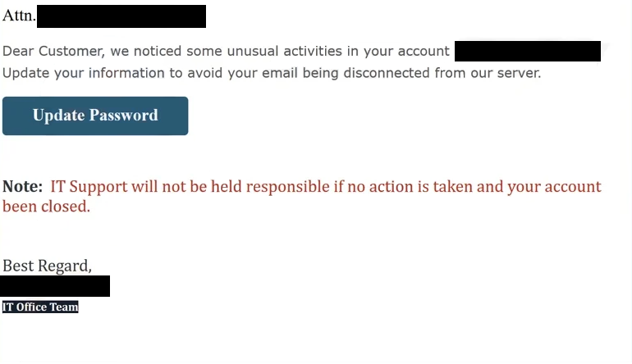Click the 'Best Regard,' sign-off
This screenshot has height=364, width=632.
click(47, 266)
